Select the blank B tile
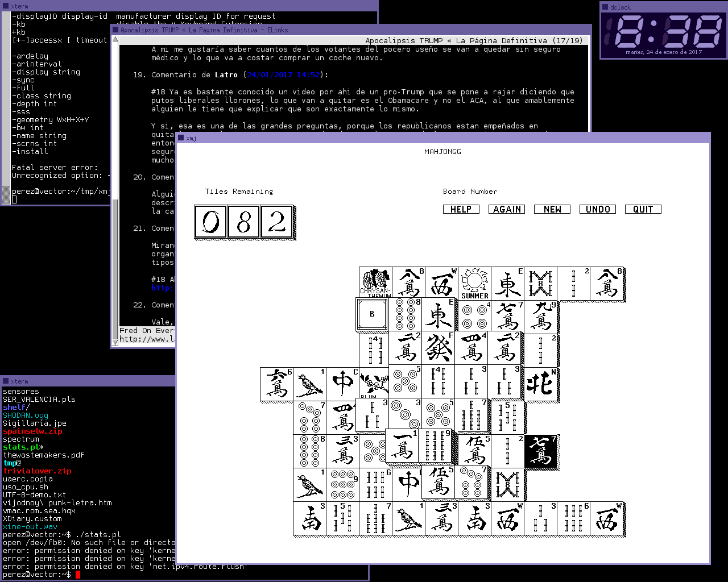 372,314
